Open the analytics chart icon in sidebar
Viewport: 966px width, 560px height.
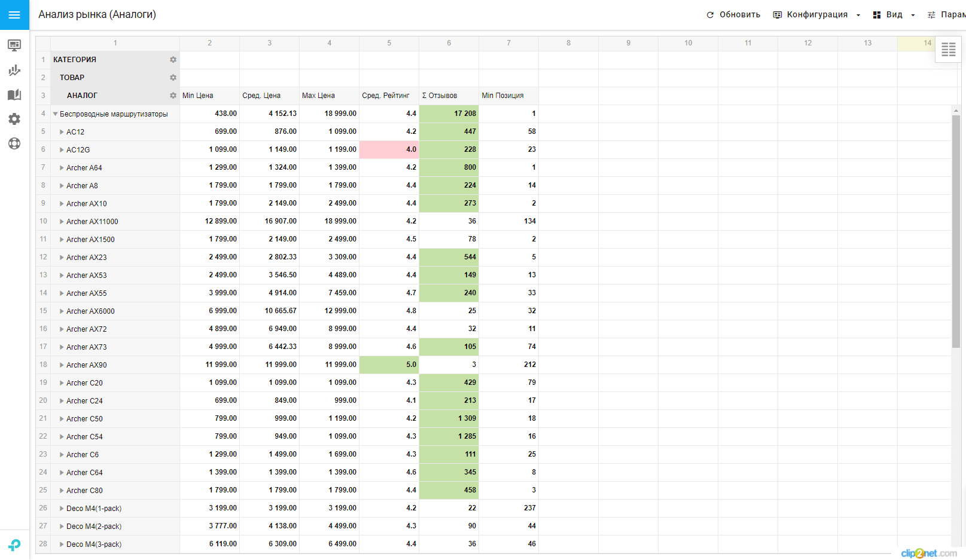[14, 71]
